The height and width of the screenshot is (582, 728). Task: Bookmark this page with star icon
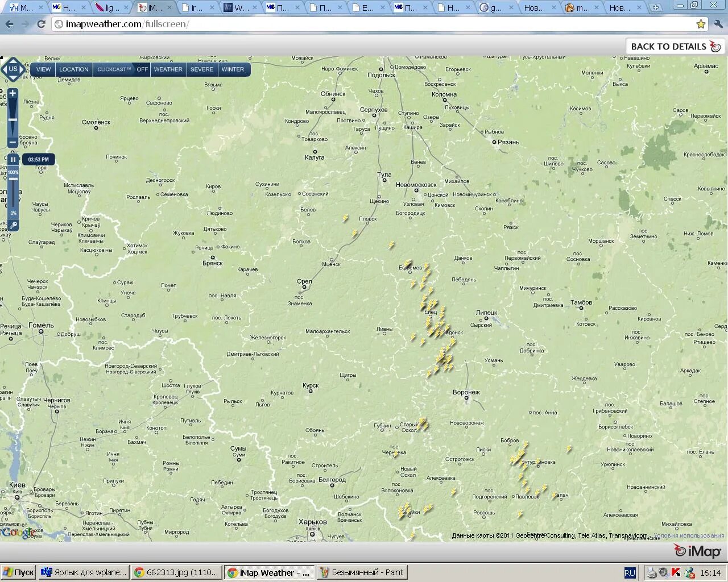tap(701, 24)
